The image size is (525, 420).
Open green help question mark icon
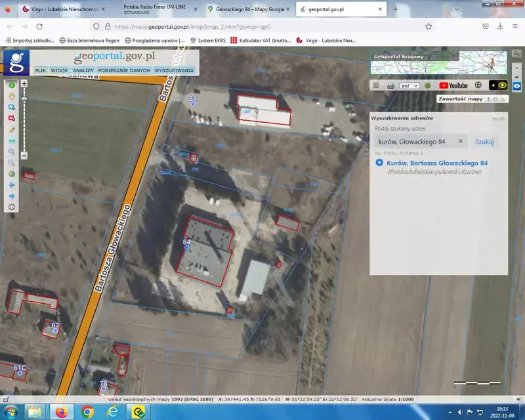(x=427, y=85)
